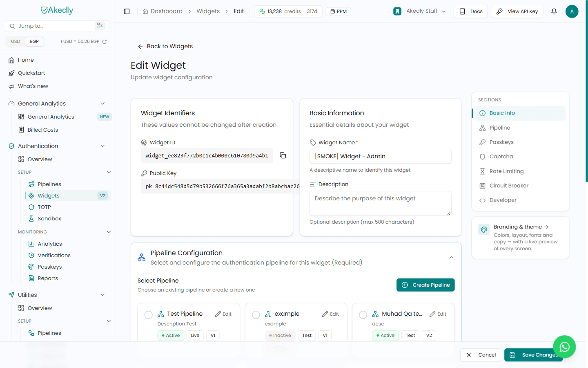Go back to Widgets list
The height and width of the screenshot is (368, 588).
tap(165, 47)
